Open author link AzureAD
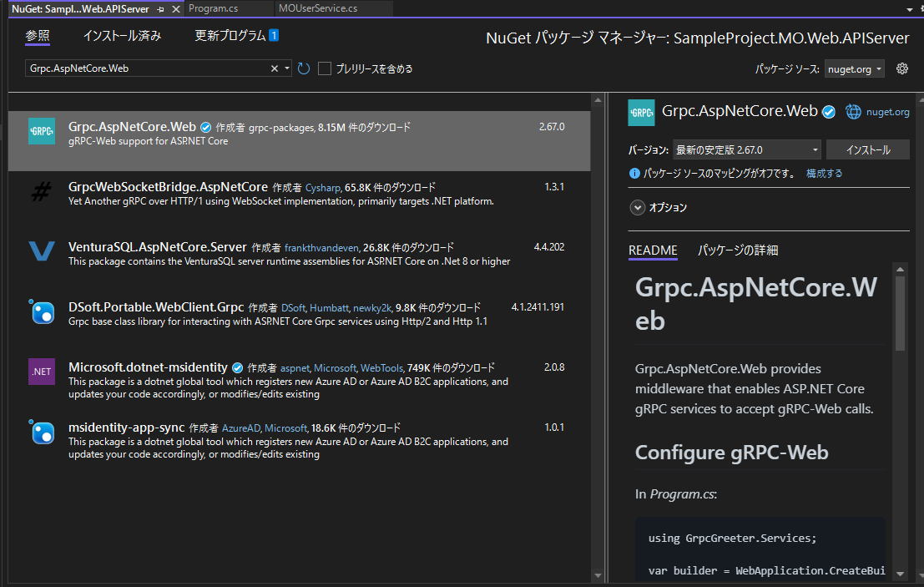The height and width of the screenshot is (587, 924). (x=240, y=428)
